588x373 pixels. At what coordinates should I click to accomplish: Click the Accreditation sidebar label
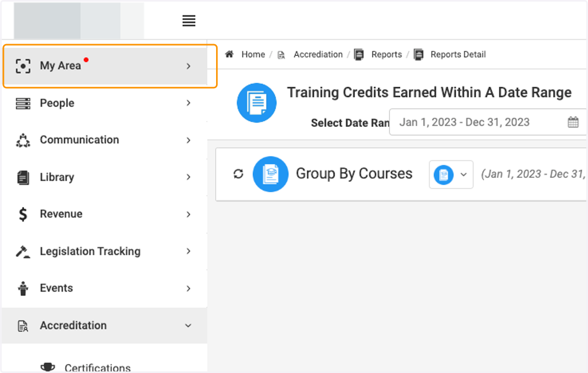[73, 325]
